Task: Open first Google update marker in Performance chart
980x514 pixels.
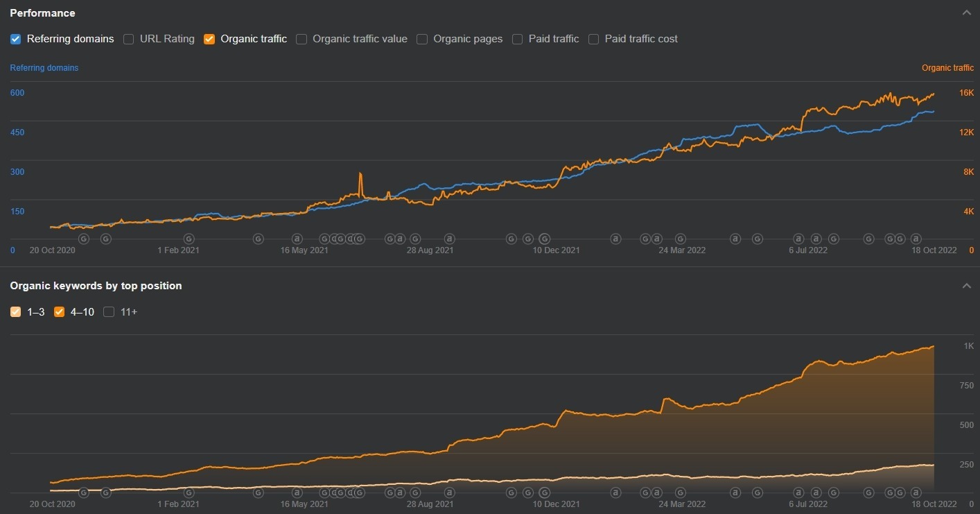Action: tap(84, 239)
